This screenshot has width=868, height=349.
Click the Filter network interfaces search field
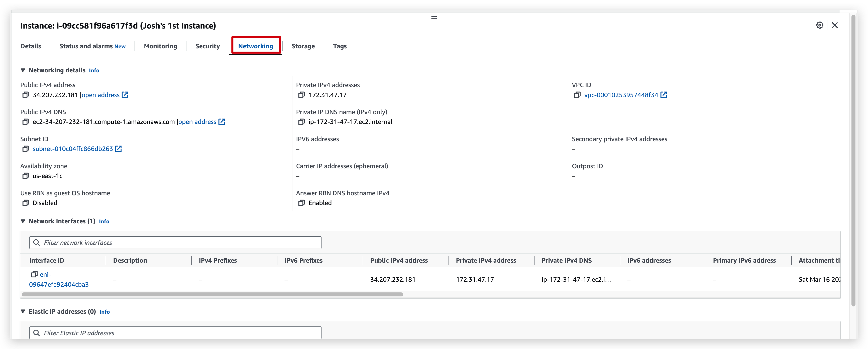175,242
